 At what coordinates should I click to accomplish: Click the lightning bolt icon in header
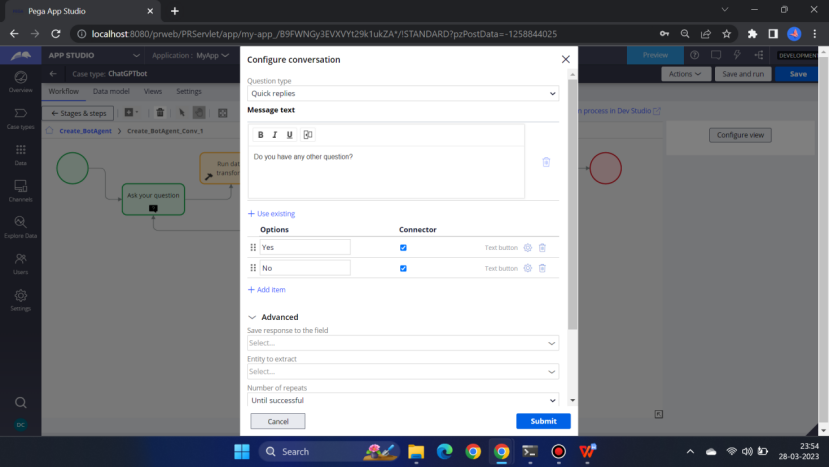coord(737,55)
